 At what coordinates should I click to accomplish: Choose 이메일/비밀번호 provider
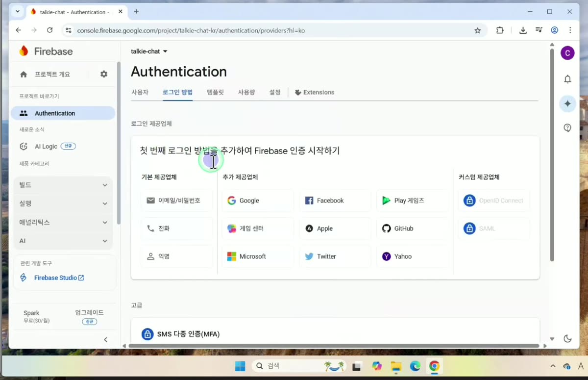[x=177, y=201]
